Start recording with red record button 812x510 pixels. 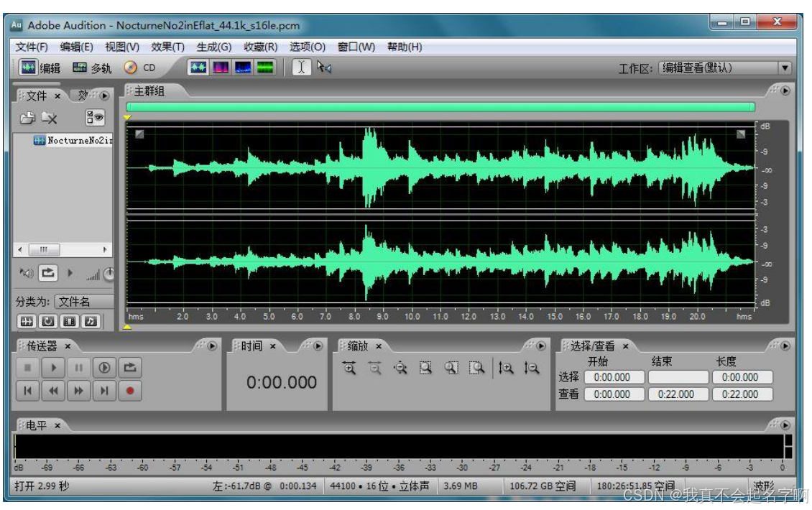coord(129,391)
